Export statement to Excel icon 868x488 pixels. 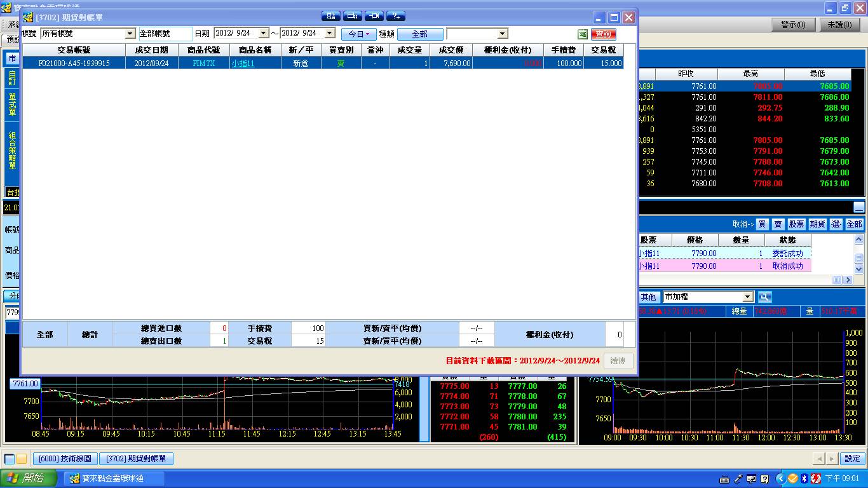click(582, 34)
